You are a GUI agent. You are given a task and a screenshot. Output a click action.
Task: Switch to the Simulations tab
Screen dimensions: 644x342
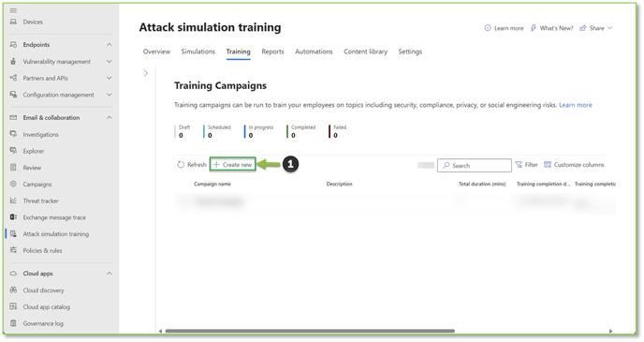198,52
